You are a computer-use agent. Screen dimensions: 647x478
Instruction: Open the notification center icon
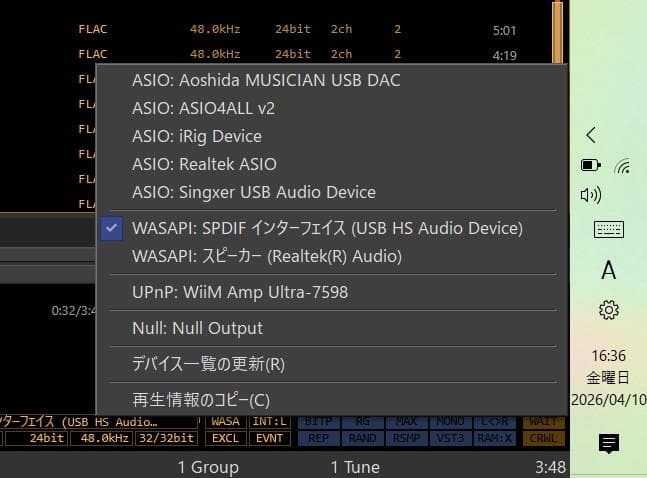[x=609, y=443]
